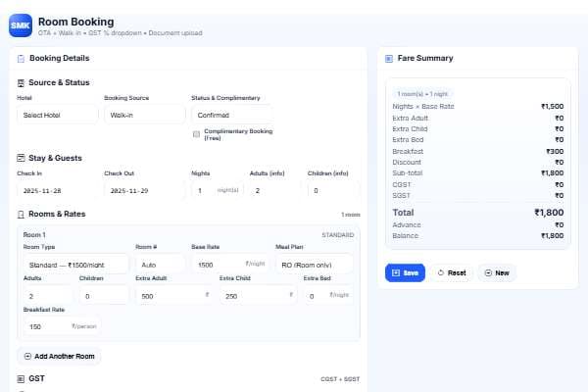Viewport: 588px width, 392px height.
Task: Click Add Another Room button
Action: [x=59, y=356]
